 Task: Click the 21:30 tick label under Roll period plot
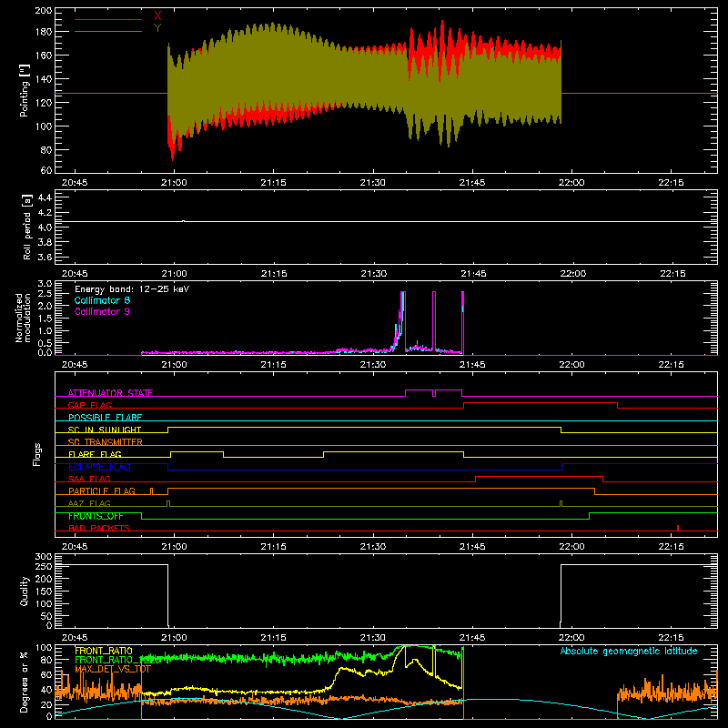tap(374, 274)
